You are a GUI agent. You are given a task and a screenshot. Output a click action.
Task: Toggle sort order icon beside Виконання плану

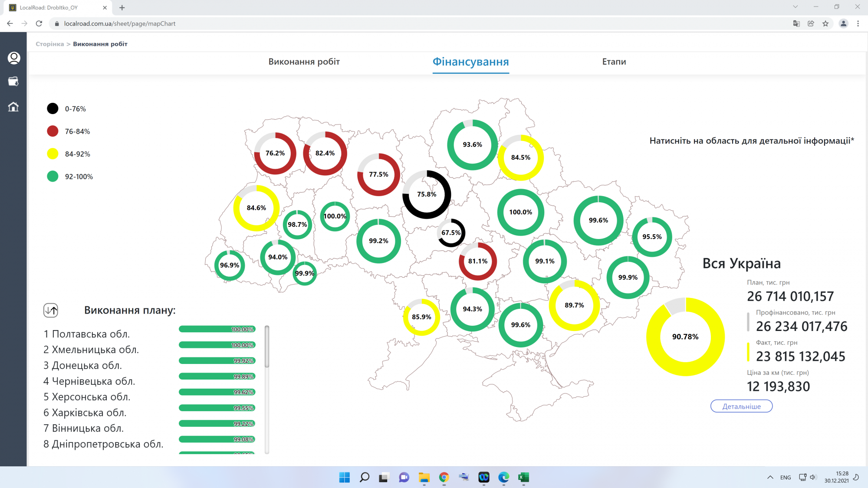click(x=51, y=310)
